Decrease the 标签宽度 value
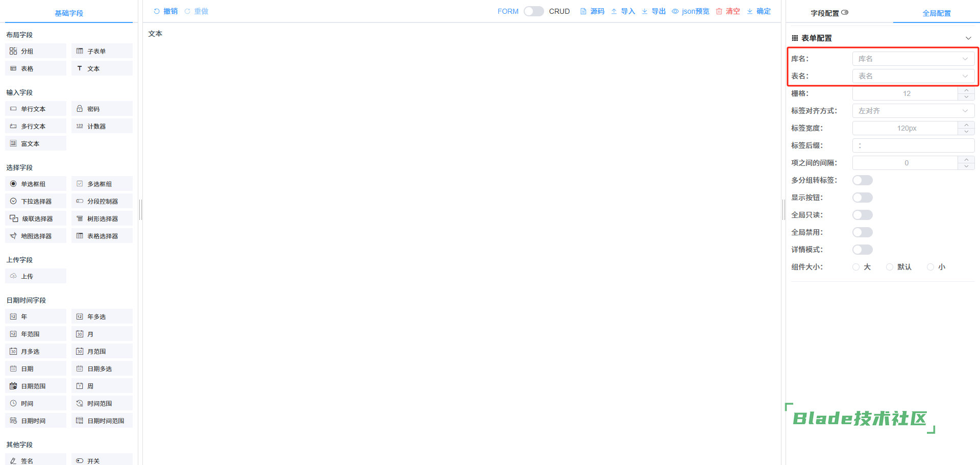The height and width of the screenshot is (465, 980). [x=966, y=132]
